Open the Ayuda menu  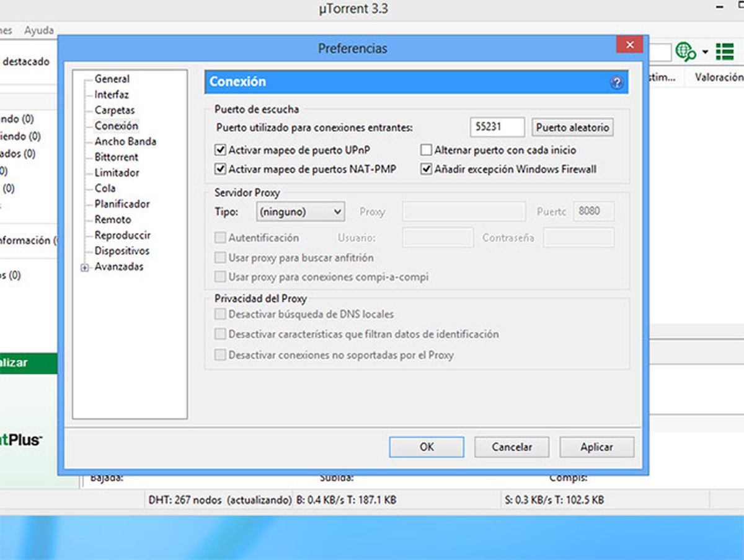click(38, 30)
